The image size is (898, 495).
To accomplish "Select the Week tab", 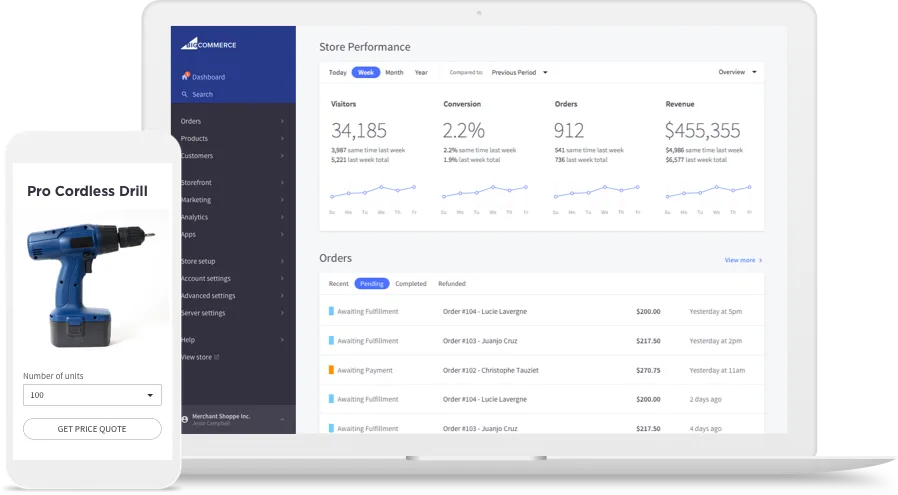I will coord(366,72).
